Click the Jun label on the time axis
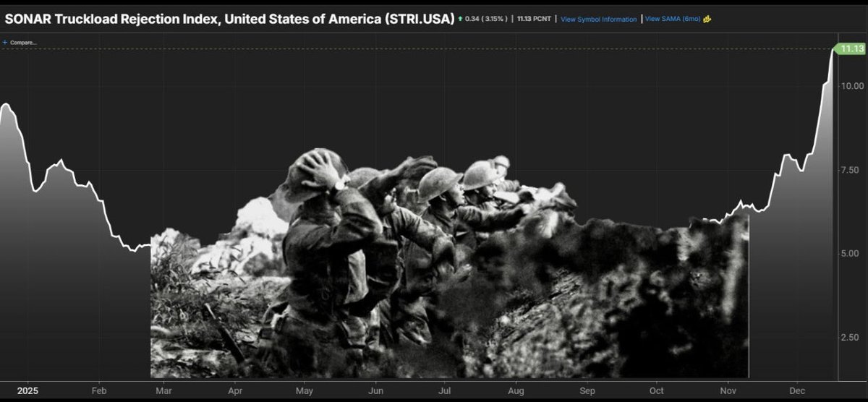The height and width of the screenshot is (402, 868). tap(376, 390)
